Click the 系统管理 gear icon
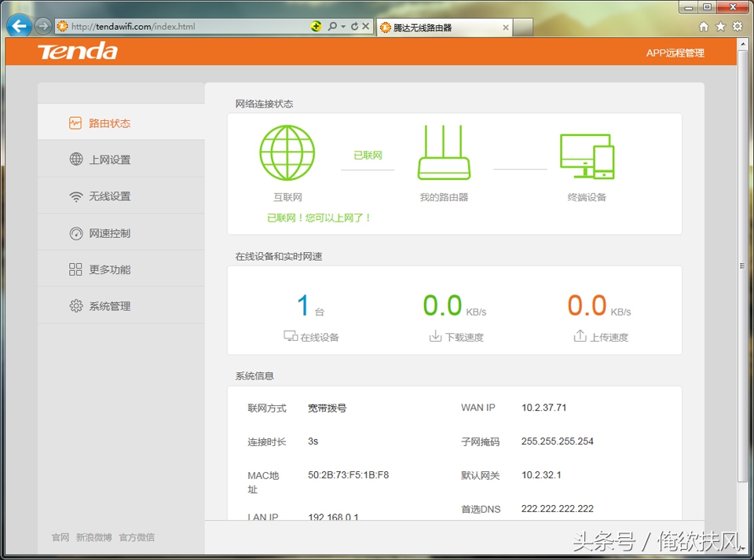 76,306
